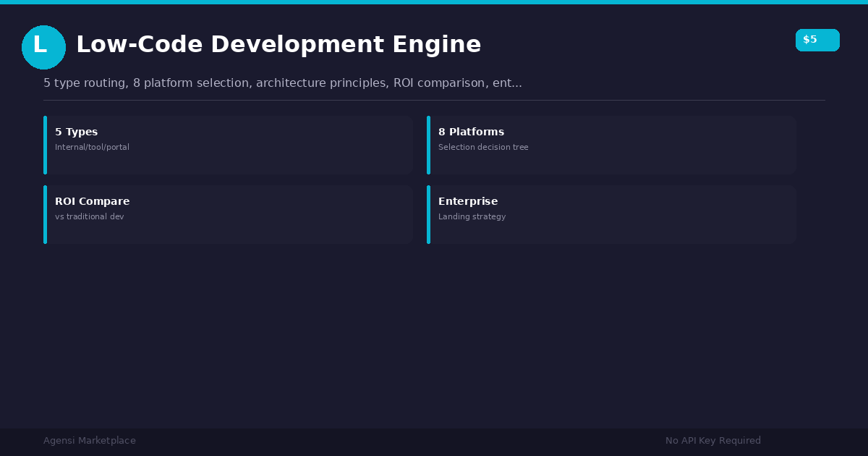This screenshot has height=456, width=868.
Task: Click the Internal/tool/portal subtitle
Action: pyautogui.click(x=92, y=148)
